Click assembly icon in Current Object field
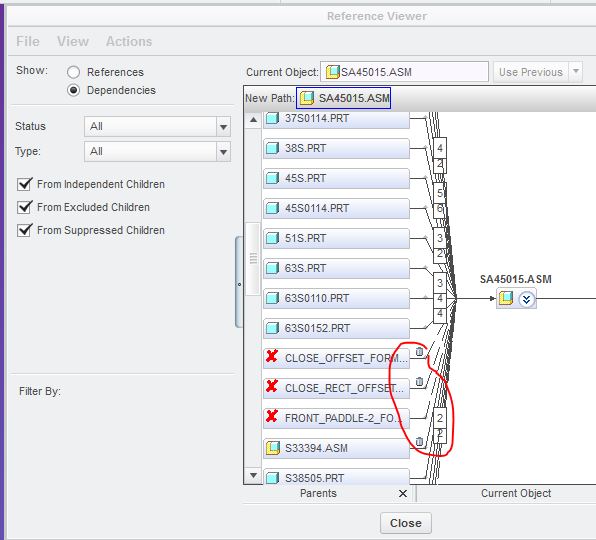Viewport: 596px width, 540px height. click(x=332, y=72)
